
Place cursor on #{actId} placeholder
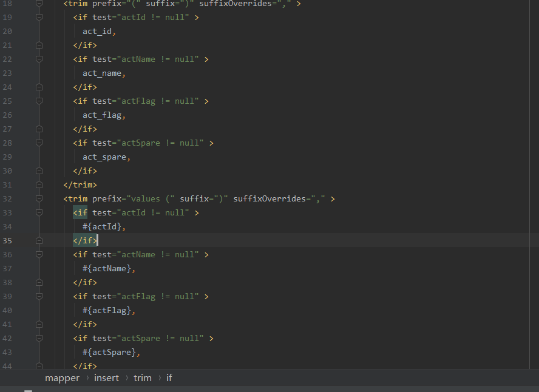pos(102,226)
